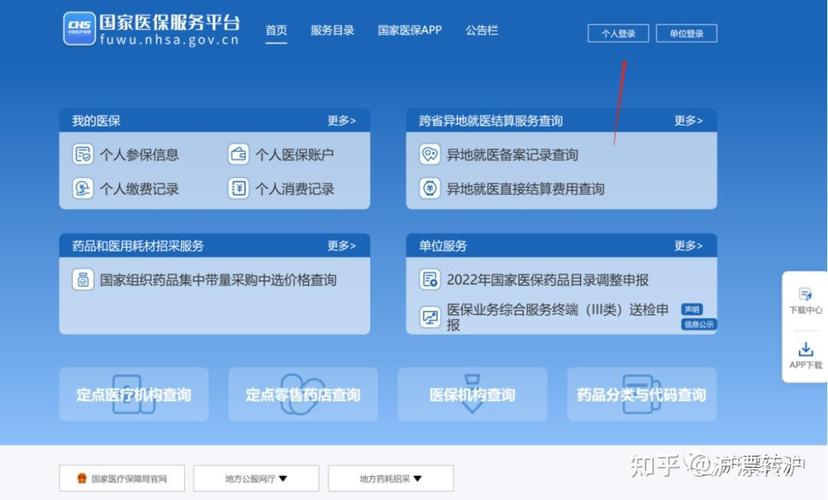Click the 国家医保服务平台 title text

(x=170, y=22)
